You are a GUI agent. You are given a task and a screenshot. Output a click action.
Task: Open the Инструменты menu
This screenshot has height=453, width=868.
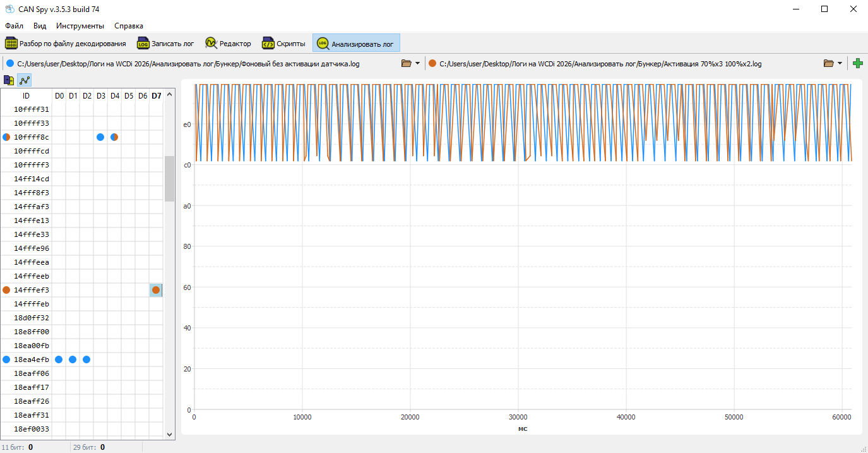pyautogui.click(x=80, y=26)
